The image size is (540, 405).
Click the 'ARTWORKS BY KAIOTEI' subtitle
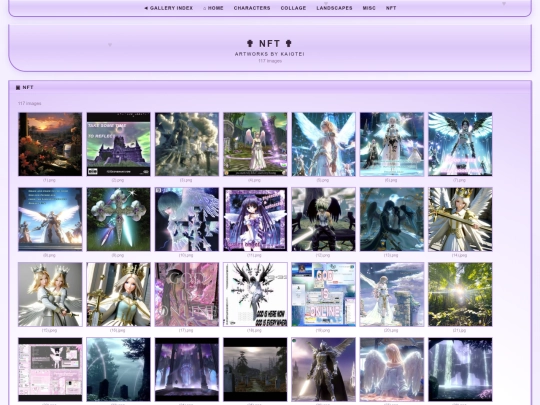[270, 54]
